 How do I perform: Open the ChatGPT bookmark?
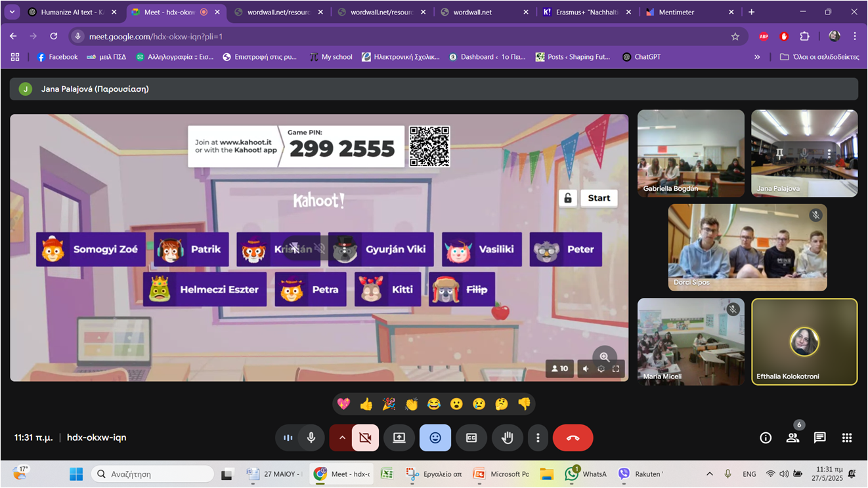pos(641,57)
